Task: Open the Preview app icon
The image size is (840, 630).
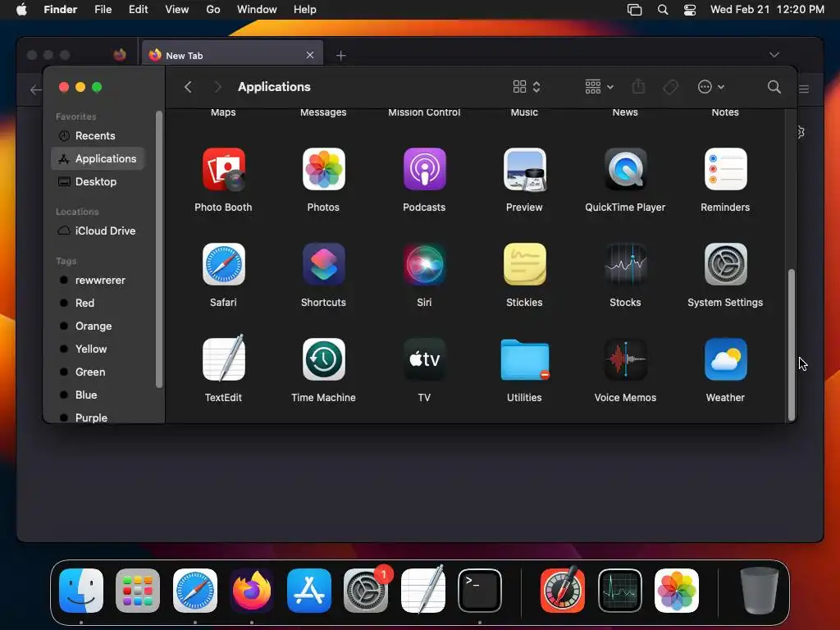Action: pos(524,170)
